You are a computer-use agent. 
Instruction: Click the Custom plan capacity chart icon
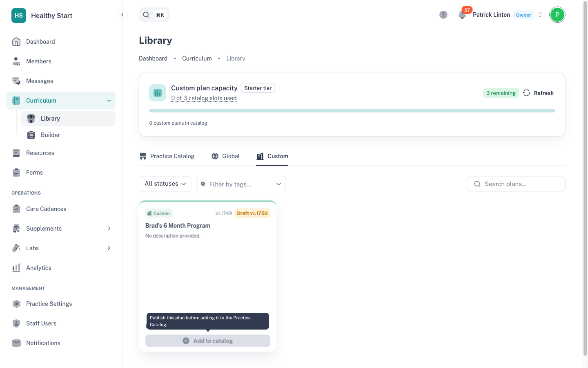pos(158,93)
